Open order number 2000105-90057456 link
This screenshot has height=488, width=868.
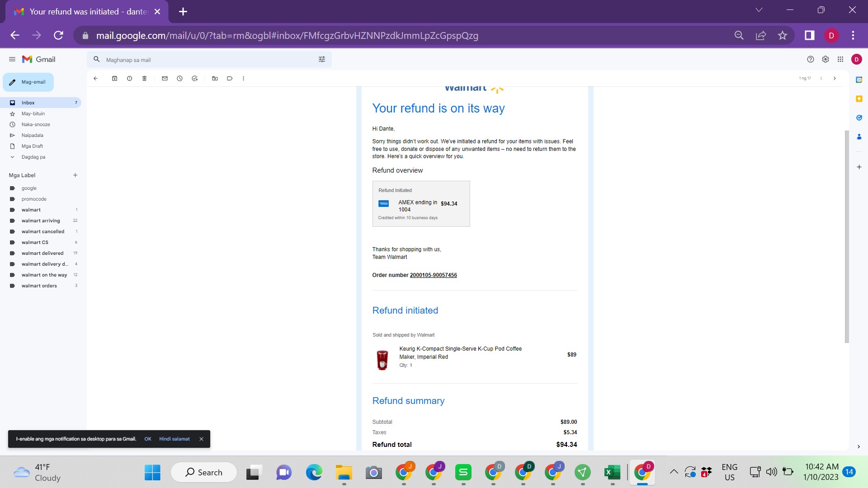pos(433,275)
